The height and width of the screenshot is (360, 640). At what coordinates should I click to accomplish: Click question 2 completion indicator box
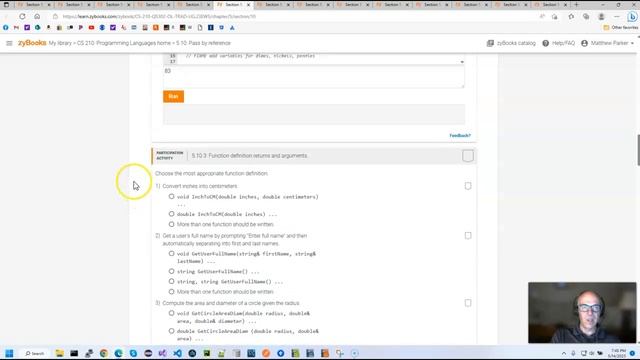pyautogui.click(x=468, y=236)
